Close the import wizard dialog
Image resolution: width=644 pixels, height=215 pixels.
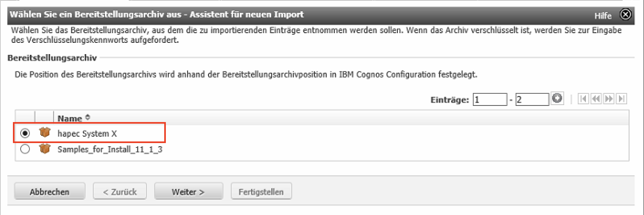click(625, 15)
